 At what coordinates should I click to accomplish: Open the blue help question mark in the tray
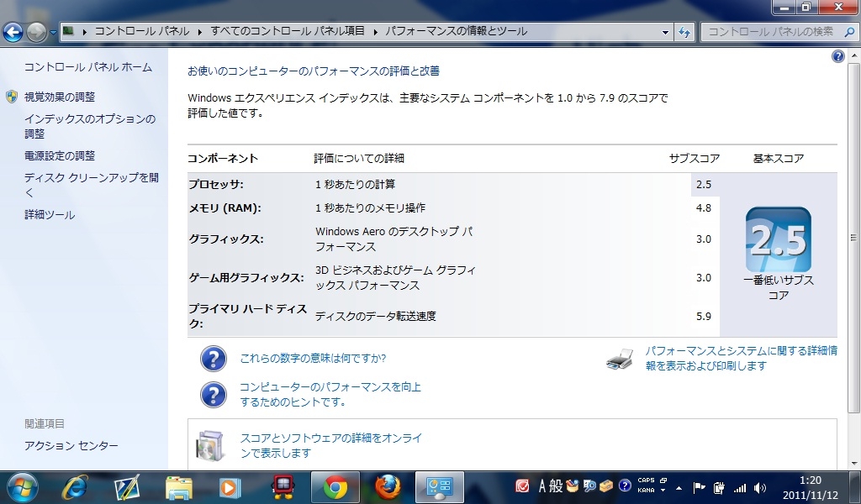tap(626, 486)
